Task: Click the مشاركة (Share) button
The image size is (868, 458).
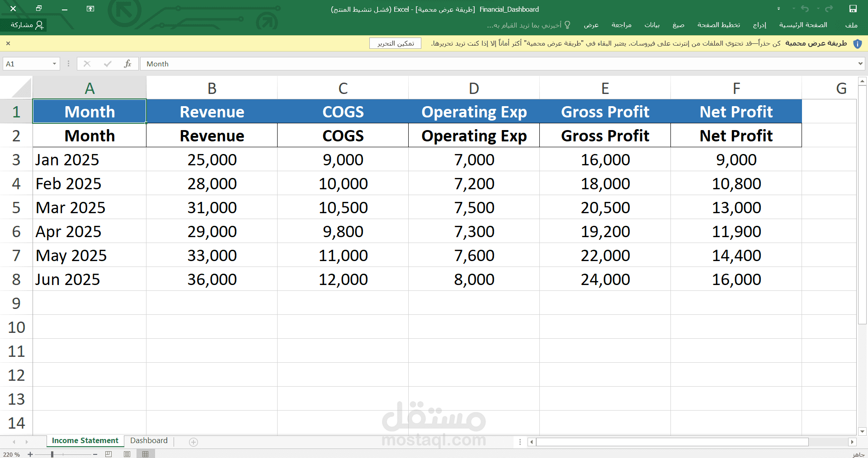Action: click(x=25, y=25)
